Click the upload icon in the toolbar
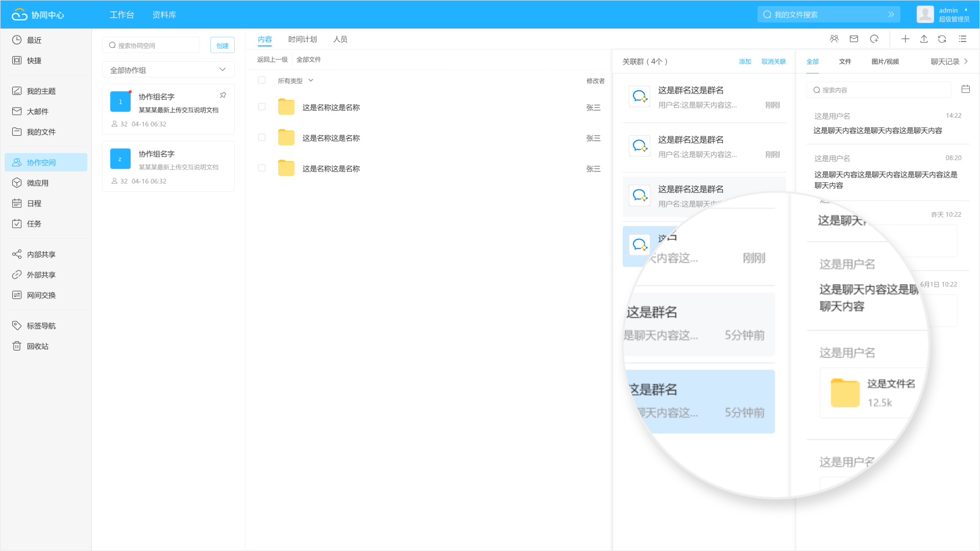 click(x=923, y=39)
